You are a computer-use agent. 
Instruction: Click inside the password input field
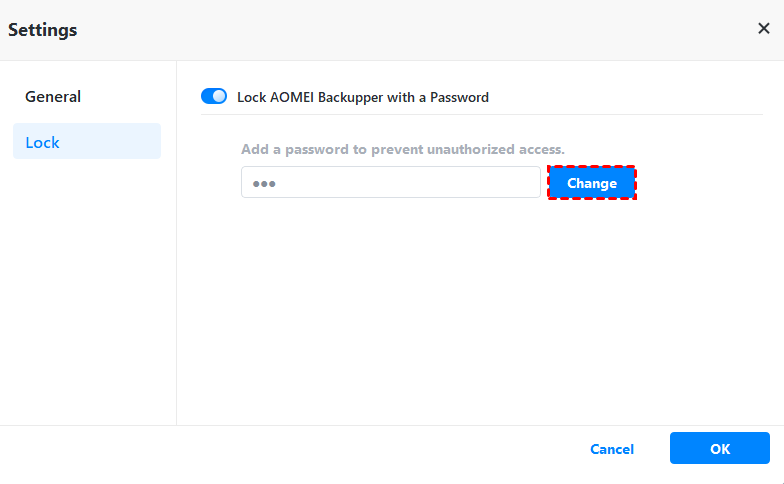tap(390, 183)
